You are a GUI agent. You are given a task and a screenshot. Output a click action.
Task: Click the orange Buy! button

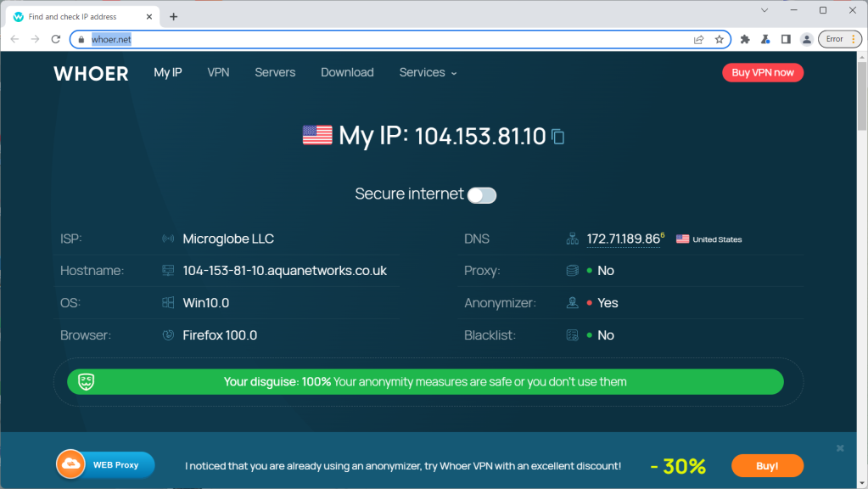[x=767, y=466]
